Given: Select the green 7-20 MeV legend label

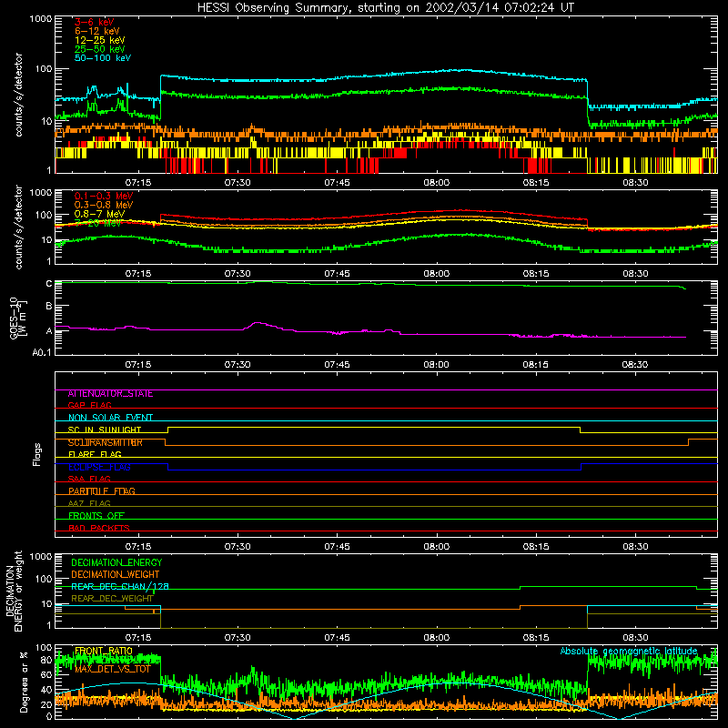Looking at the screenshot, I should pyautogui.click(x=98, y=223).
